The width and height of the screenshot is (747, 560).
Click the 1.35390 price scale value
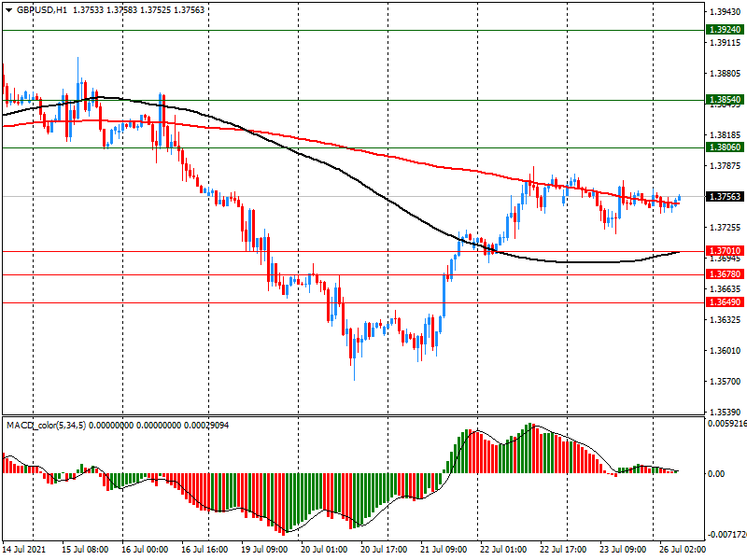click(x=726, y=412)
